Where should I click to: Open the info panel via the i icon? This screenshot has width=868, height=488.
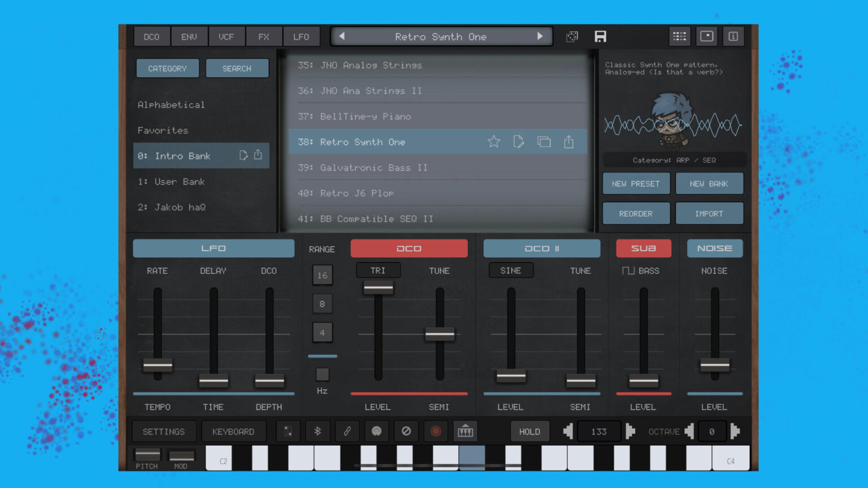734,36
